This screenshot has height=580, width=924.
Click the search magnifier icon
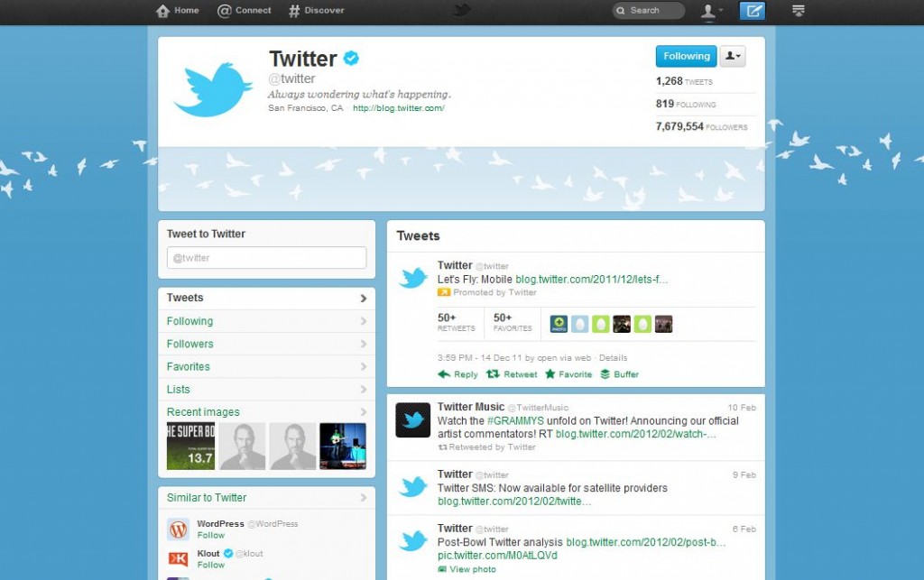tap(622, 10)
